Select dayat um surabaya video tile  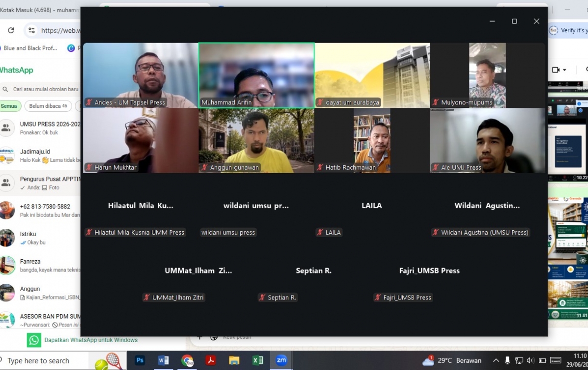372,75
